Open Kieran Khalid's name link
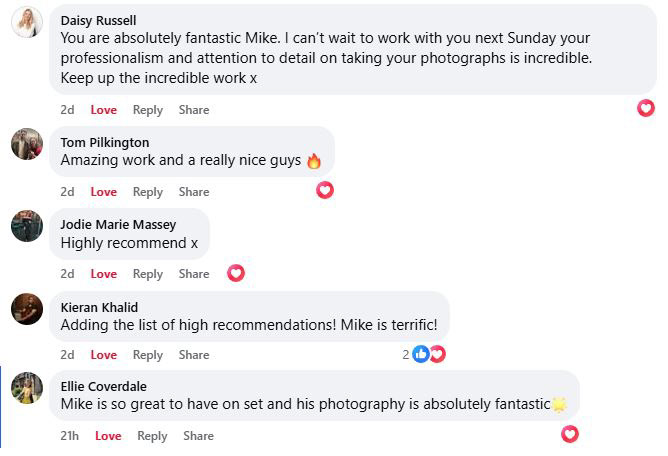 [x=99, y=307]
